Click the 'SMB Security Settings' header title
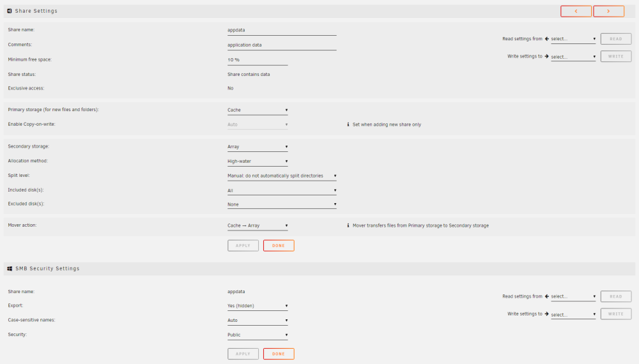This screenshot has width=639, height=364. click(47, 269)
